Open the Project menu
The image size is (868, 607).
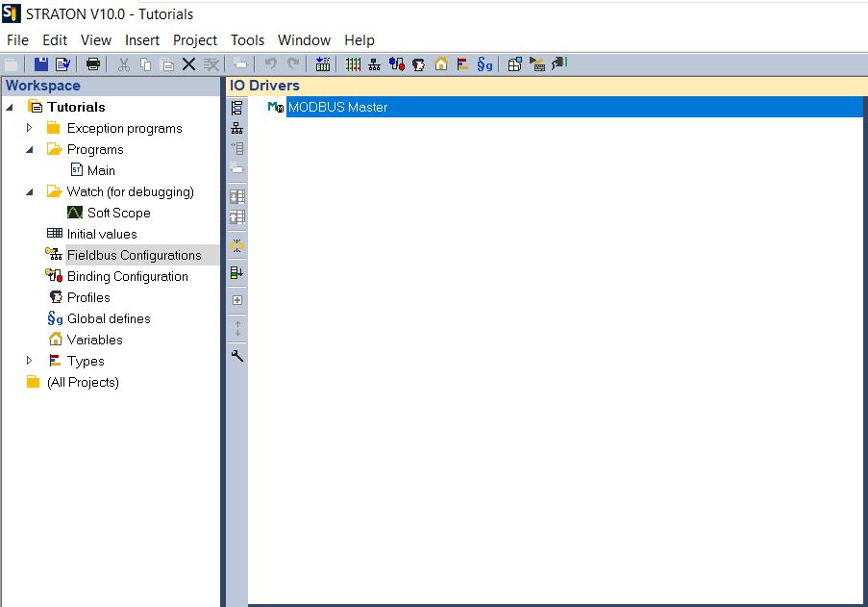point(195,40)
